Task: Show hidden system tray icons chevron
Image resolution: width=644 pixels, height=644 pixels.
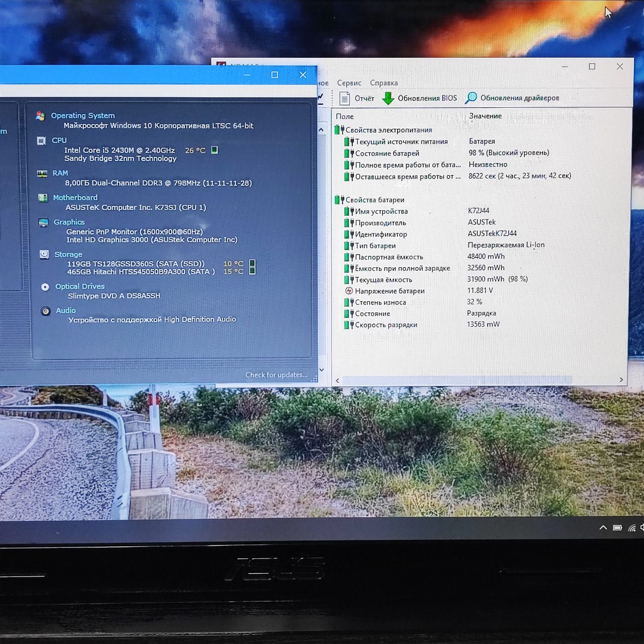Action: click(603, 528)
